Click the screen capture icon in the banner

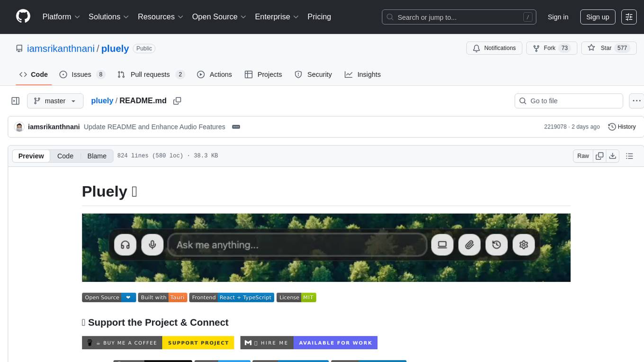[442, 245]
